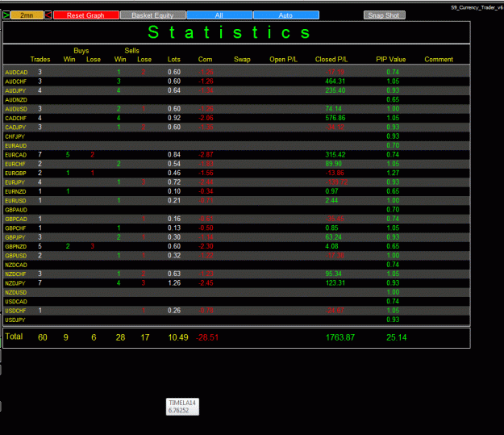Select the AUDUSD row label
The width and height of the screenshot is (504, 435).
tap(16, 109)
